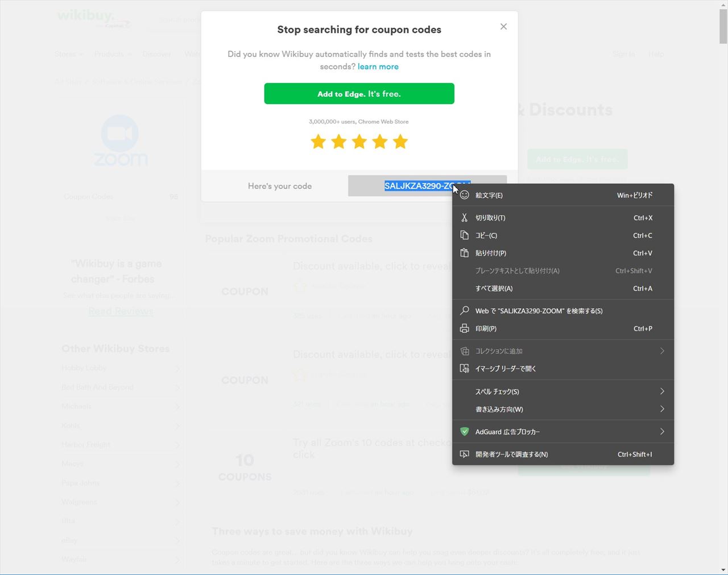The image size is (728, 575).
Task: Choose paste as plain text entry
Action: tap(563, 271)
